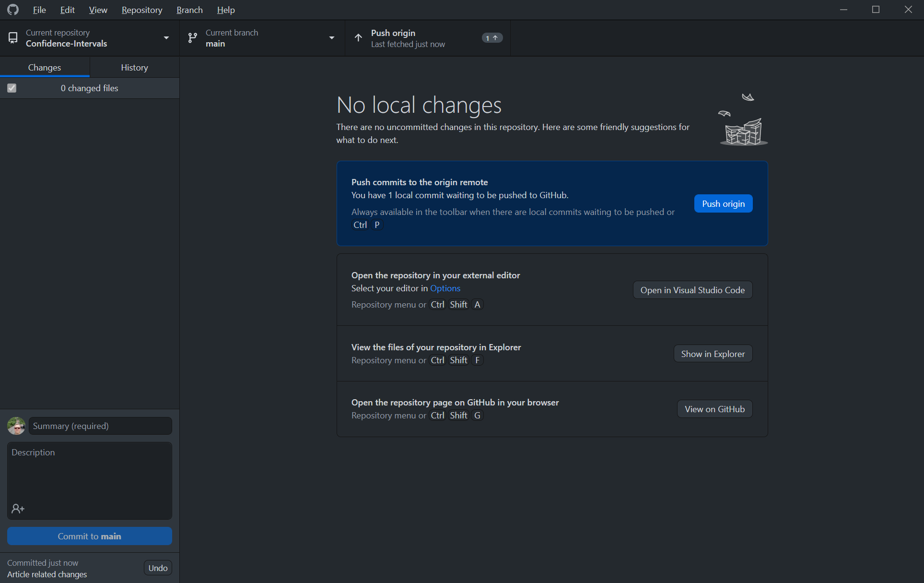Expand the Current repository dropdown arrow
The width and height of the screenshot is (924, 583).
click(x=166, y=38)
